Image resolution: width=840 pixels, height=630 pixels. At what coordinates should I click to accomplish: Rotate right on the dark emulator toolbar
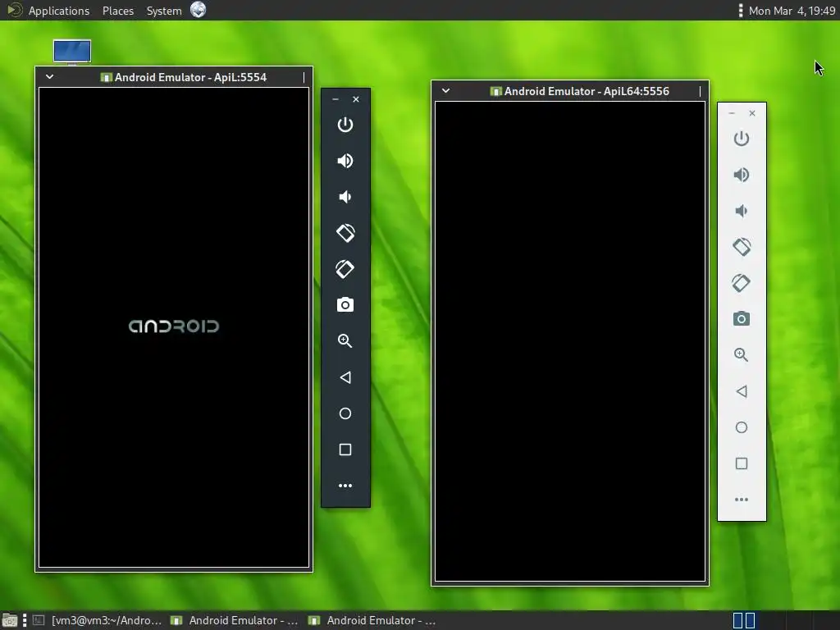[x=345, y=269]
